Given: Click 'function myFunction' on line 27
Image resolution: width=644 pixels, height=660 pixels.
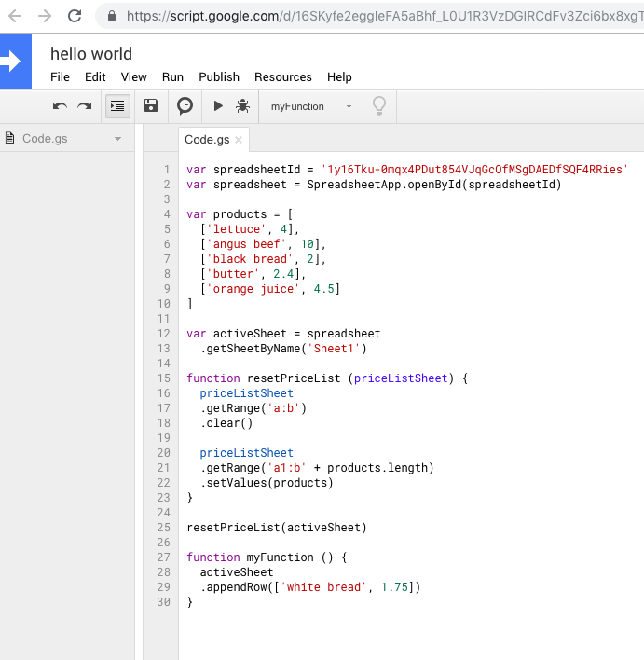Looking at the screenshot, I should pyautogui.click(x=250, y=557).
